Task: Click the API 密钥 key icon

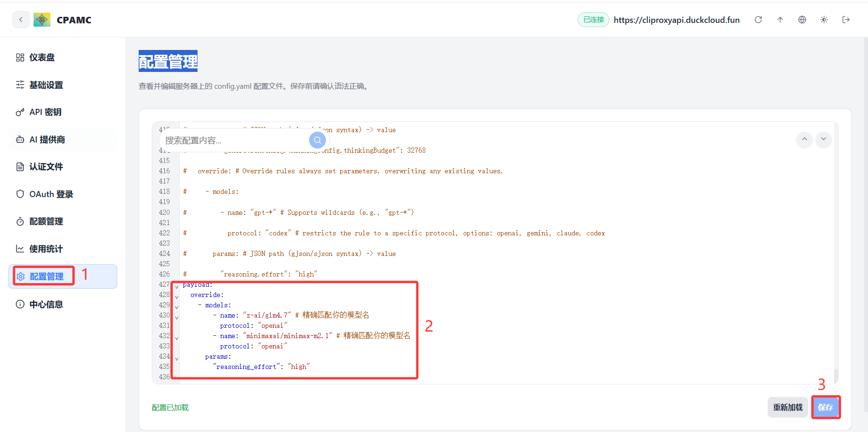Action: (x=20, y=112)
